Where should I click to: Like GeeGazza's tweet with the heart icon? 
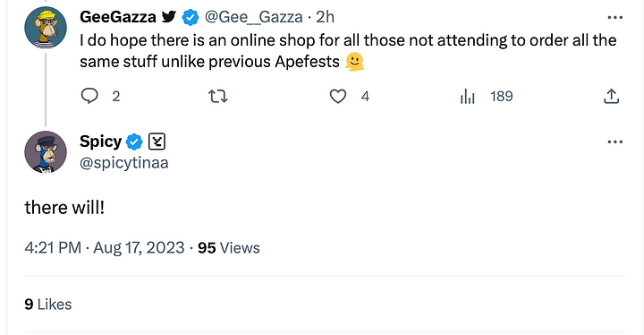(x=338, y=97)
